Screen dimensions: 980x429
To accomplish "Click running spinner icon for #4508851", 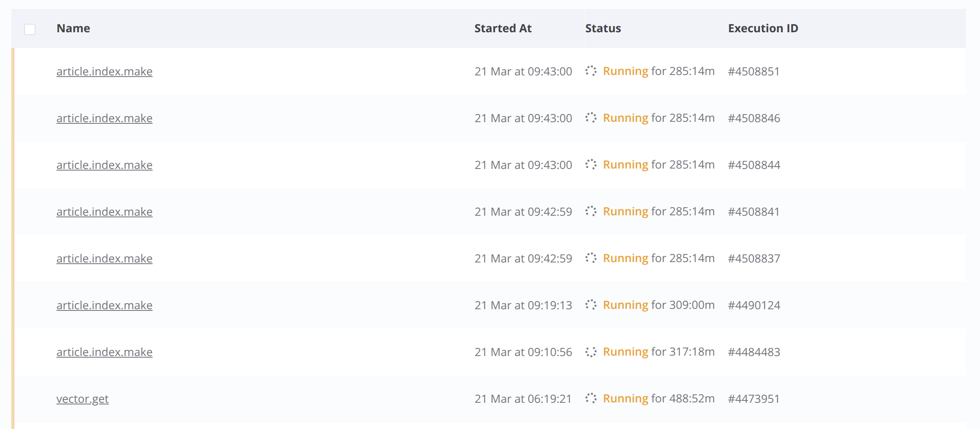I will tap(591, 71).
